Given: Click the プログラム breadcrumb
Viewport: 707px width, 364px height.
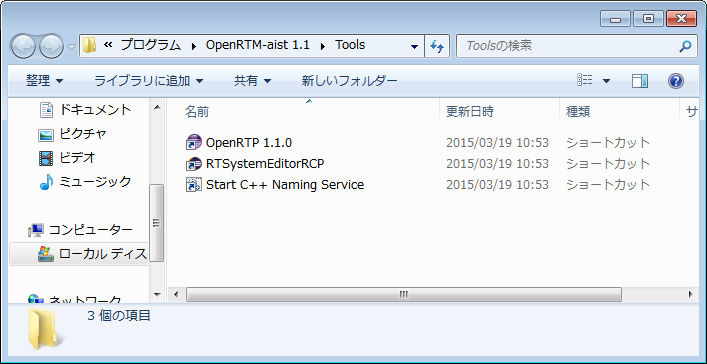Looking at the screenshot, I should tap(151, 46).
